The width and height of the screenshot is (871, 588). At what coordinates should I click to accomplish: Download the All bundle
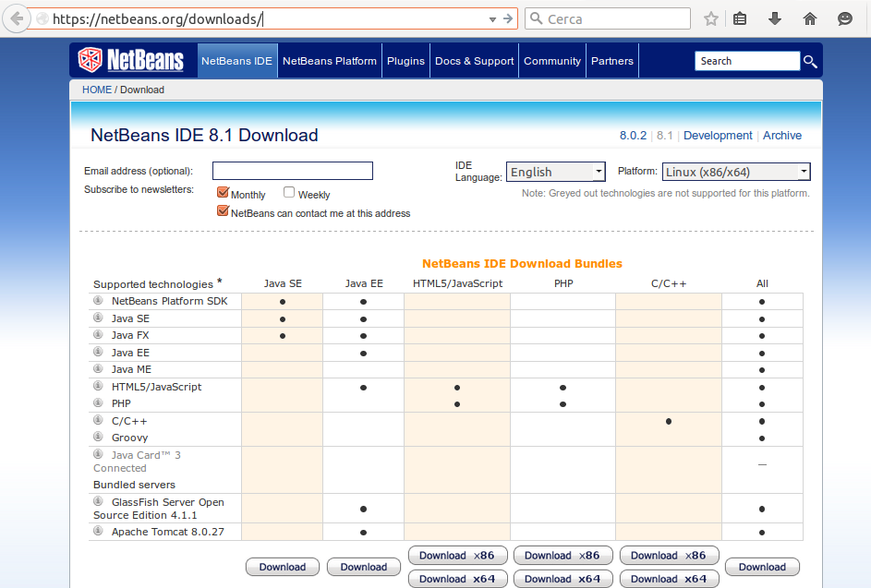coord(763,567)
